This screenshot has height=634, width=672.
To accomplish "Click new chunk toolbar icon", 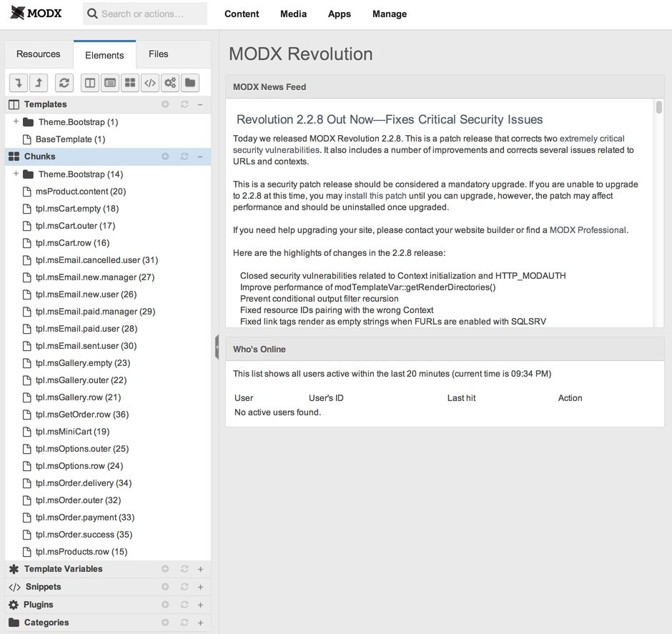I will (x=130, y=83).
